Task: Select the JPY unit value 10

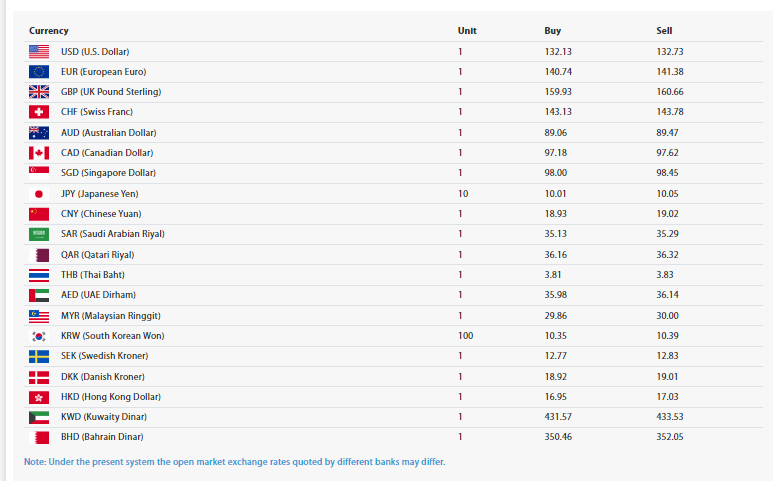Action: [463, 193]
